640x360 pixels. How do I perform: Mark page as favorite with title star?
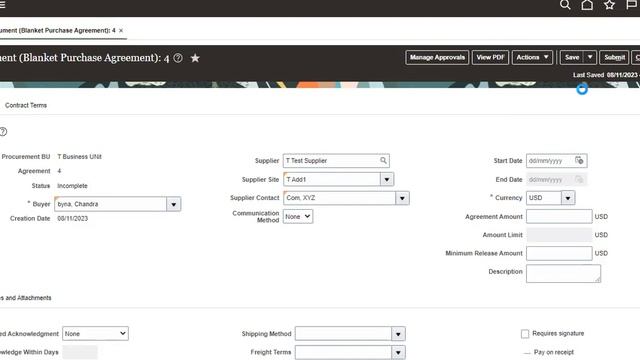195,58
